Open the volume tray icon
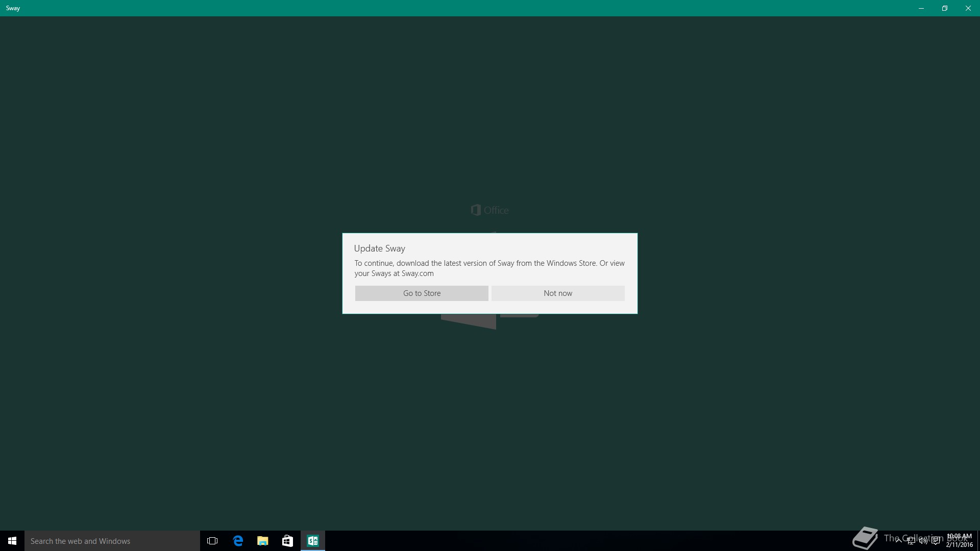The width and height of the screenshot is (980, 551). pos(923,541)
